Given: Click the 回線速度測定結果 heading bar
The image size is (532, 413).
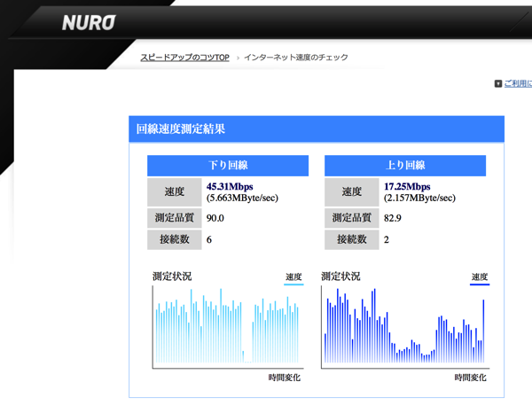Looking at the screenshot, I should pos(316,129).
